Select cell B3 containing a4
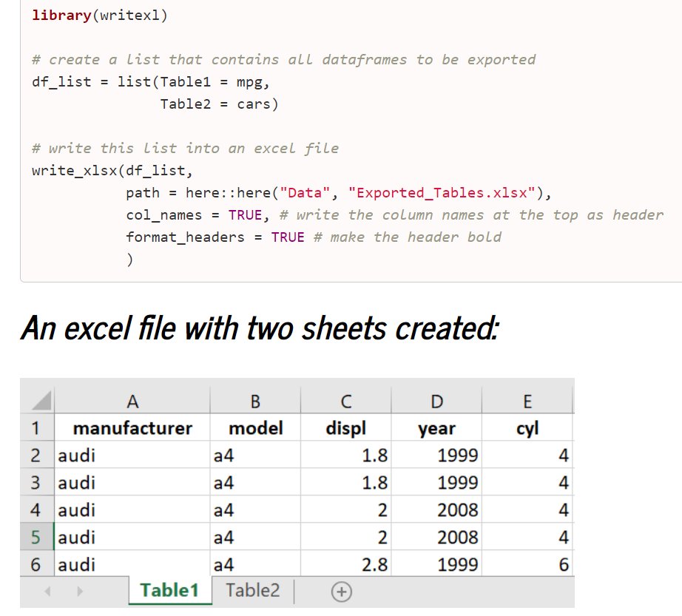The height and width of the screenshot is (616, 682). click(255, 483)
